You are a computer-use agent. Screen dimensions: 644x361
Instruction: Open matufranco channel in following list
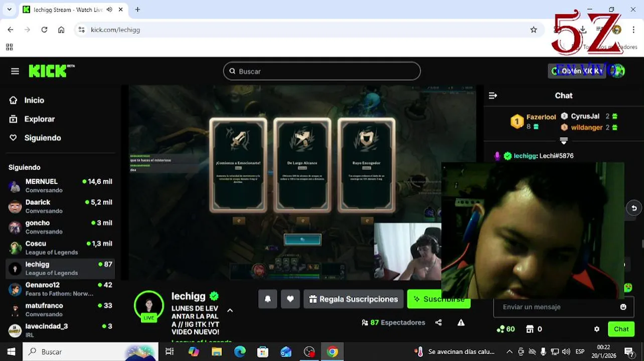(60, 309)
